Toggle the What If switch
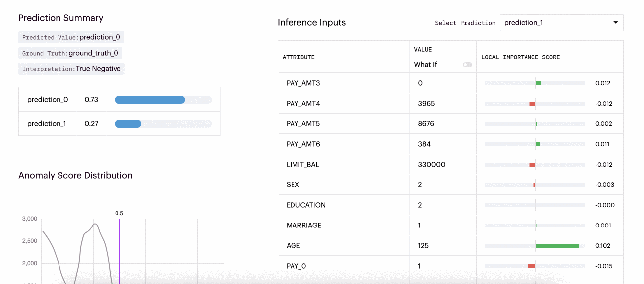The height and width of the screenshot is (284, 644). [x=467, y=65]
